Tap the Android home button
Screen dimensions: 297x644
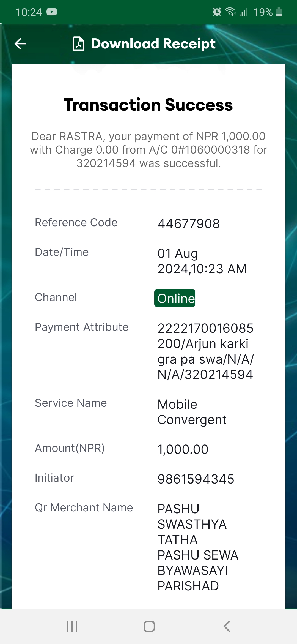pos(149,626)
